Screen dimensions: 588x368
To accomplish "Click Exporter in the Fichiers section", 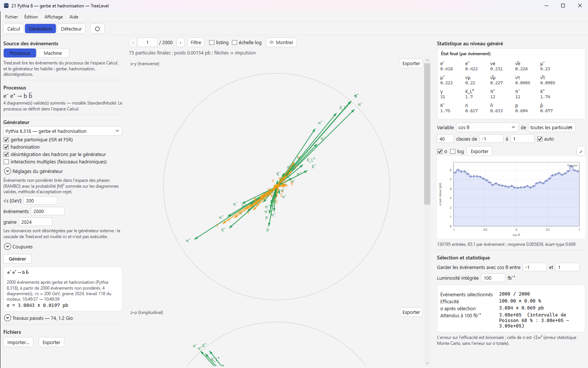I will 51,342.
